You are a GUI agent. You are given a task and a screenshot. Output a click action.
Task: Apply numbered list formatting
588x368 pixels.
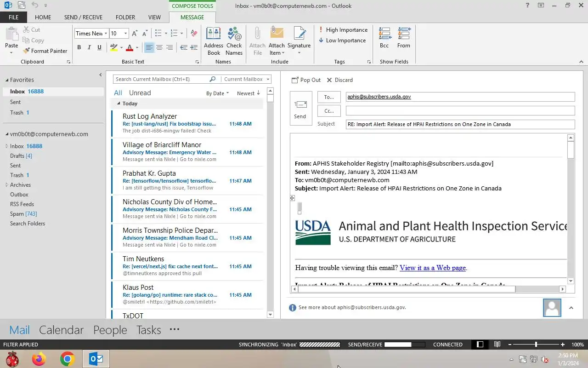pyautogui.click(x=174, y=33)
